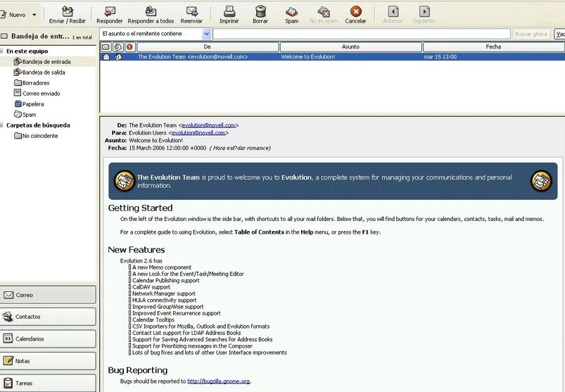The width and height of the screenshot is (565, 392).
Task: Click the Responder reply icon
Action: [x=110, y=11]
